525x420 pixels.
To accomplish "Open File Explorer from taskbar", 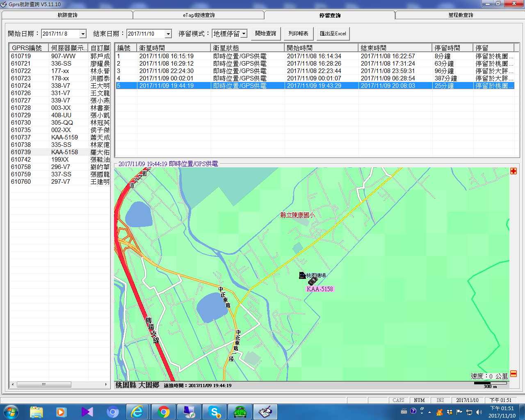I will (37, 412).
